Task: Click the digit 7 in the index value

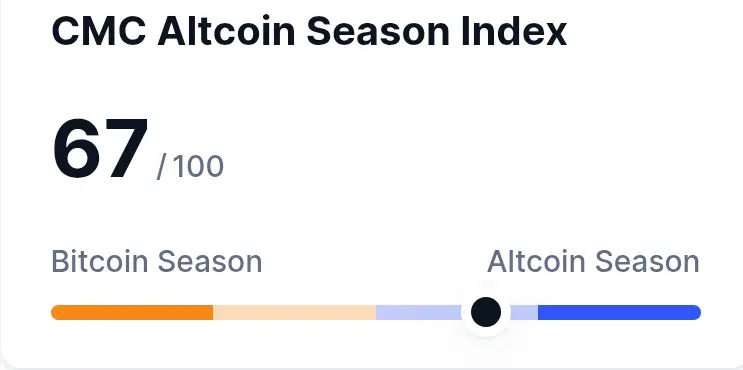Action: [x=125, y=149]
